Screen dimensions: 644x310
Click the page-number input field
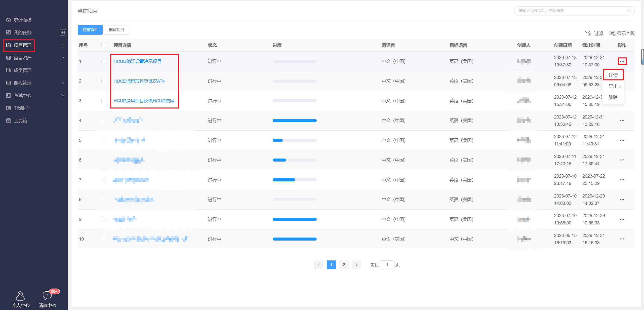coord(387,265)
